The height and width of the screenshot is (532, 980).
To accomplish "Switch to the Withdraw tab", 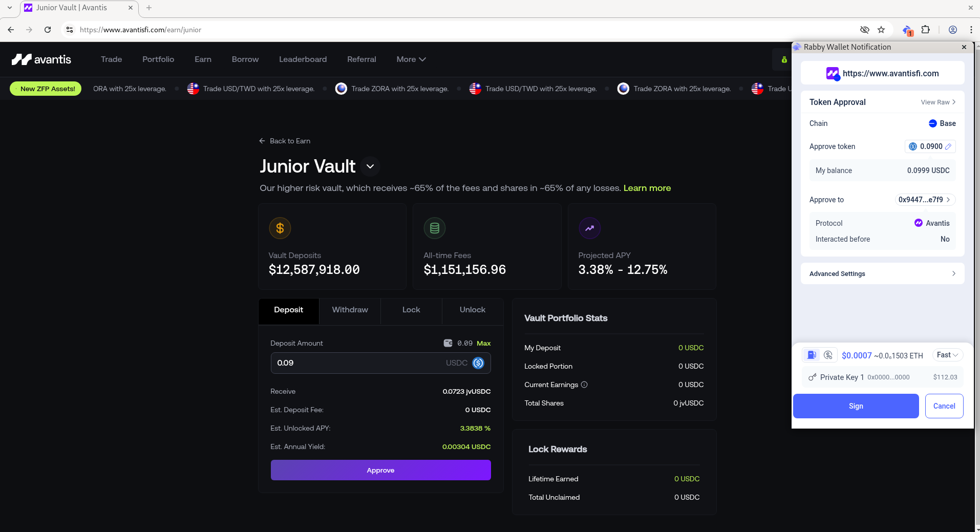I will pos(350,310).
